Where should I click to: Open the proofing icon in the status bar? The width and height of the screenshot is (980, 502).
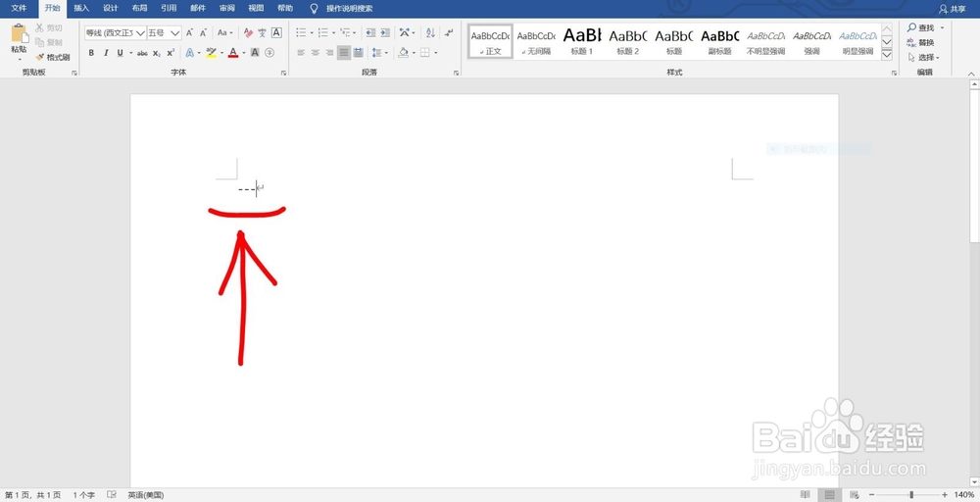coord(112,494)
